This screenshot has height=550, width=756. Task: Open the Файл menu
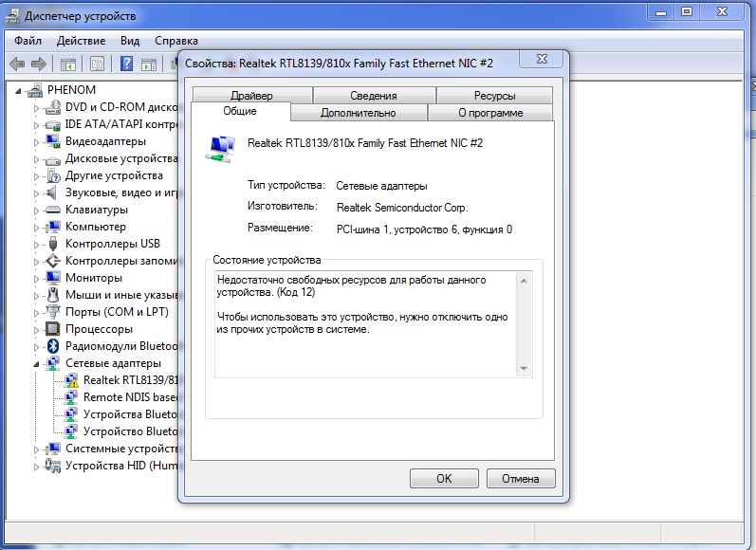click(28, 41)
